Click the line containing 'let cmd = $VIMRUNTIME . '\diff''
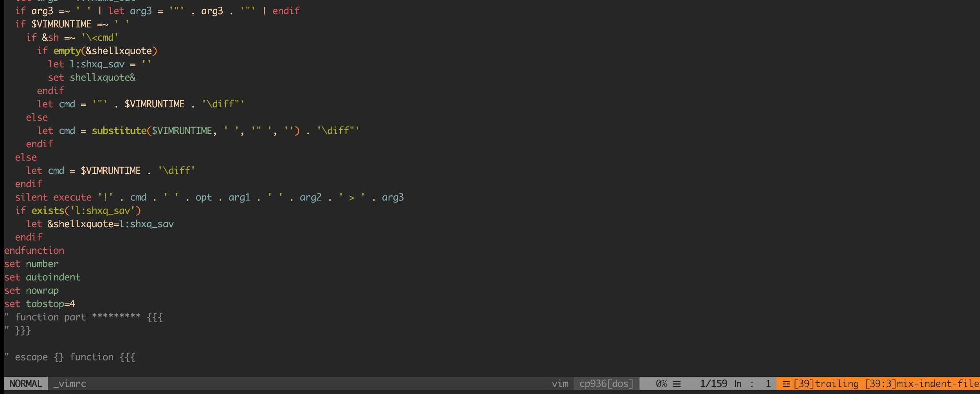980x394 pixels. coord(110,170)
